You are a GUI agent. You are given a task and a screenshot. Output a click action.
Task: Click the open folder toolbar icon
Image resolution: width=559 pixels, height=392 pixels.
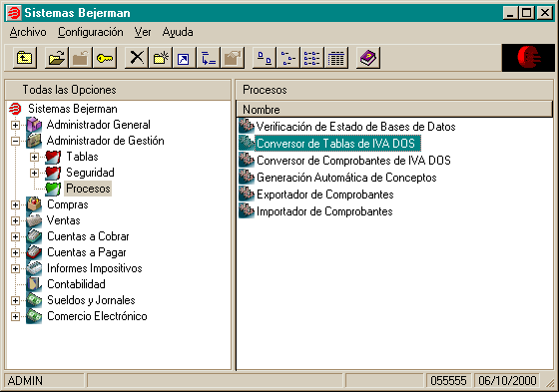(57, 58)
